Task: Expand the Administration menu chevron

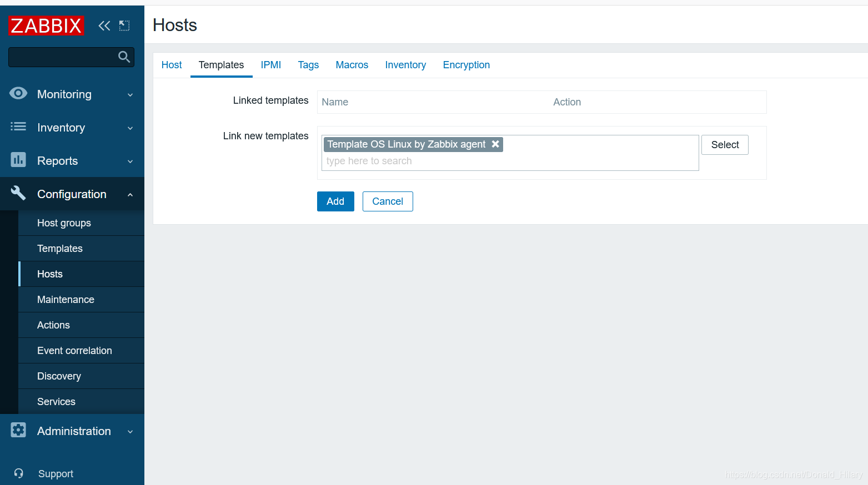Action: 130,432
